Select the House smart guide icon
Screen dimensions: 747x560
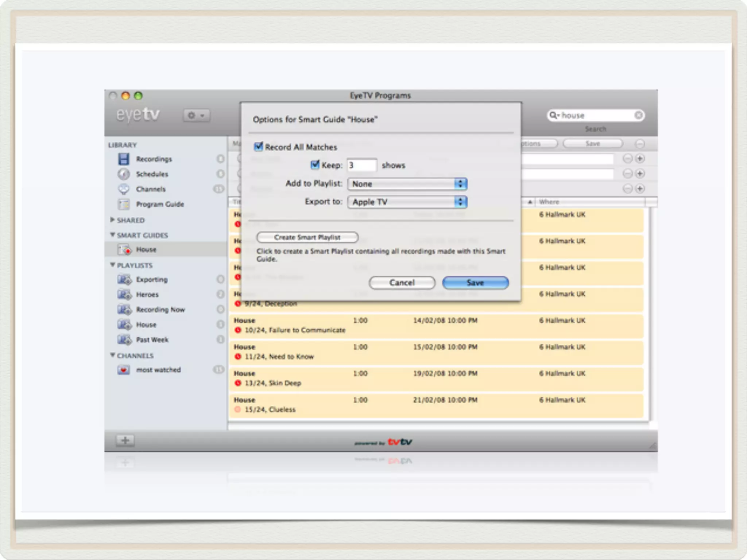tap(124, 250)
